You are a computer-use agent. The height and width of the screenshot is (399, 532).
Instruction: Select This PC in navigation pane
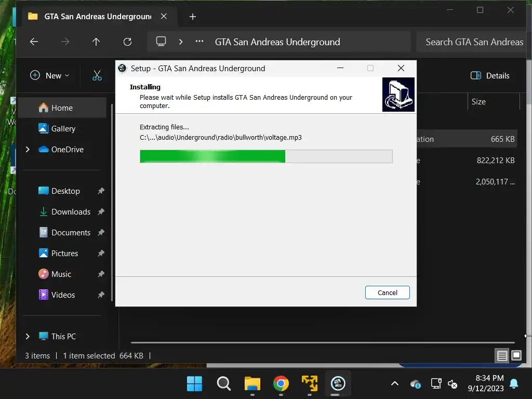[x=63, y=336]
